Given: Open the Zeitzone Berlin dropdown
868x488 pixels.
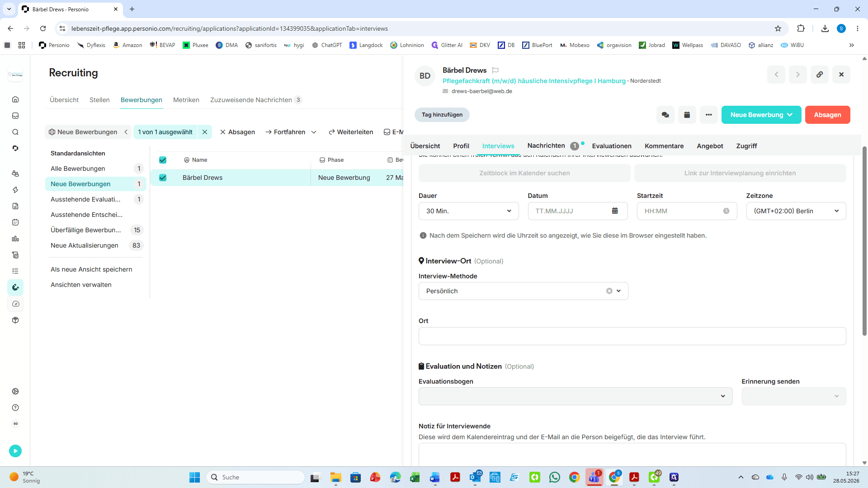Looking at the screenshot, I should click(x=796, y=211).
